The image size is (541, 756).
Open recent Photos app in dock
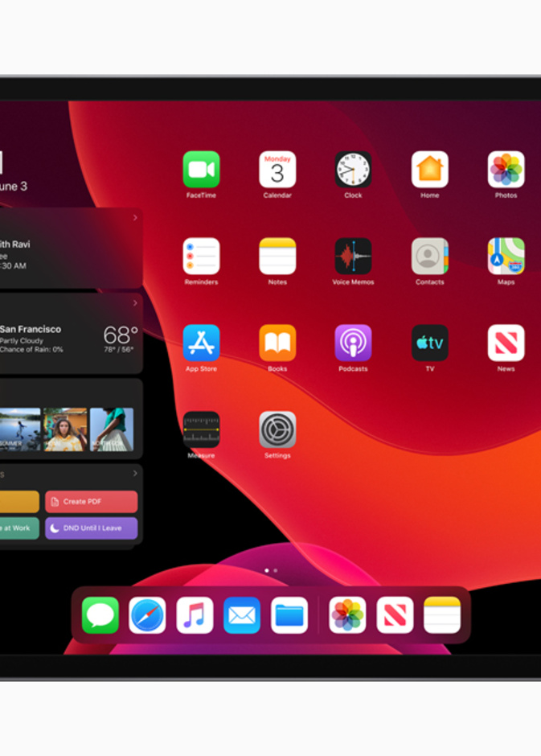pyautogui.click(x=347, y=615)
